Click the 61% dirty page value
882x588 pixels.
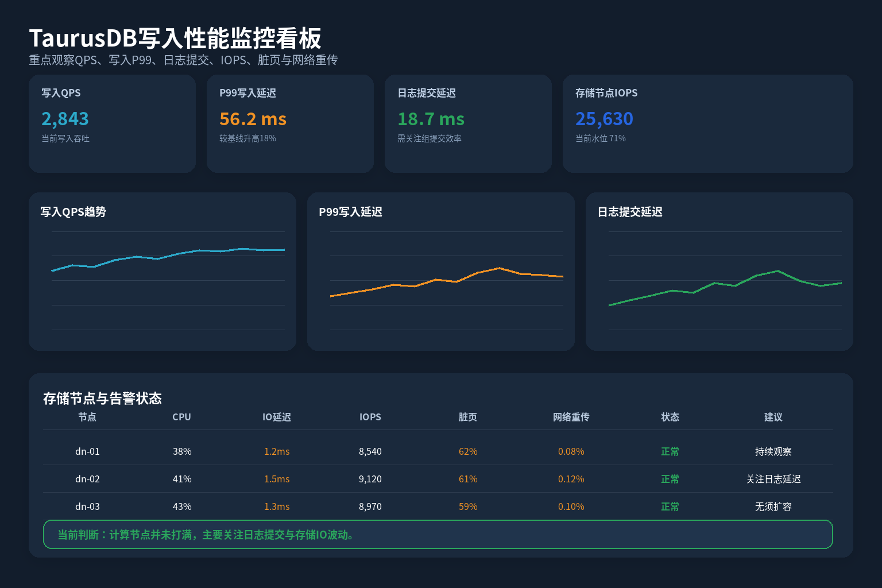(468, 479)
